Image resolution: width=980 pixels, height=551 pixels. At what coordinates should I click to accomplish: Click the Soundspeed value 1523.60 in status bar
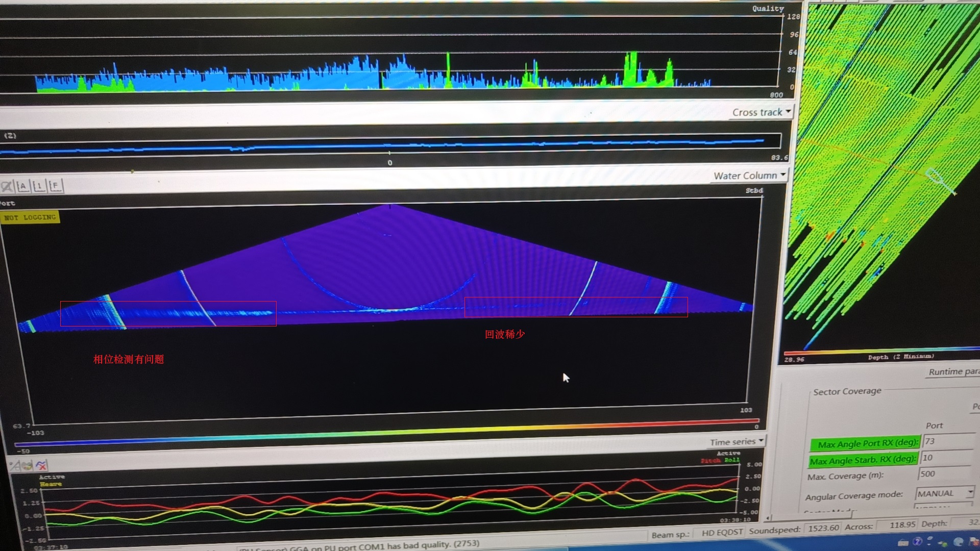coord(823,528)
